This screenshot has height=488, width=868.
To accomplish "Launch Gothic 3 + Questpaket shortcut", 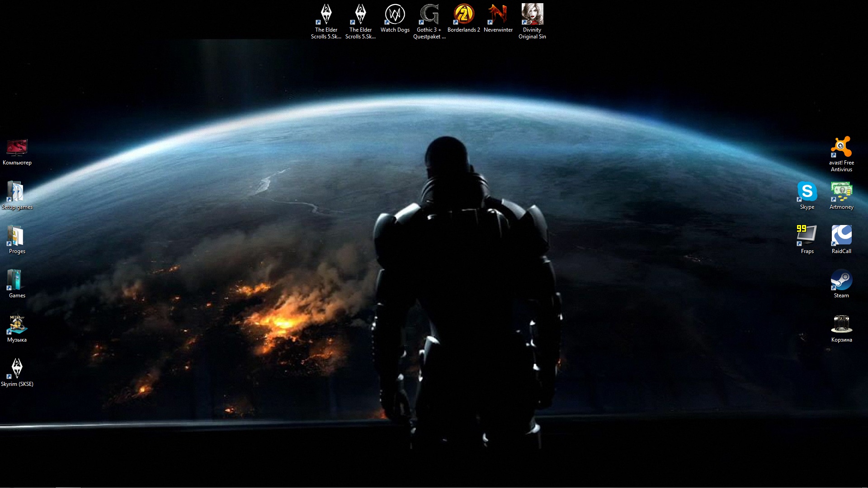I will (429, 21).
